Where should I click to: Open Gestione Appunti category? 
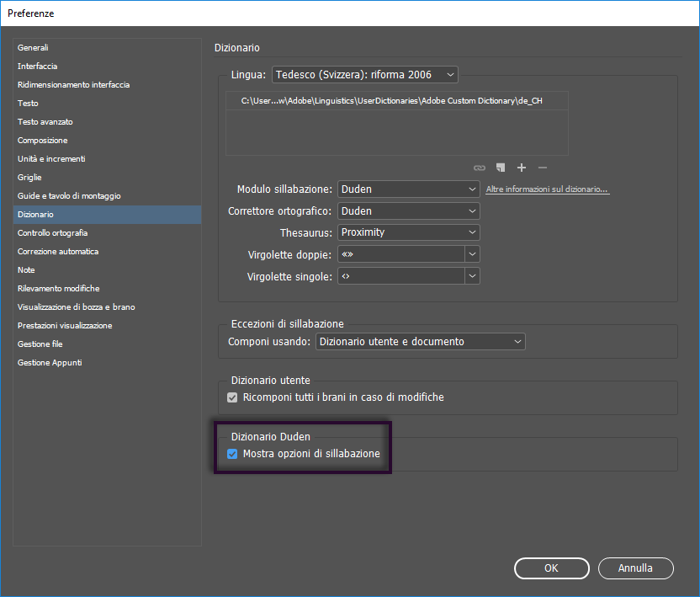(x=107, y=363)
